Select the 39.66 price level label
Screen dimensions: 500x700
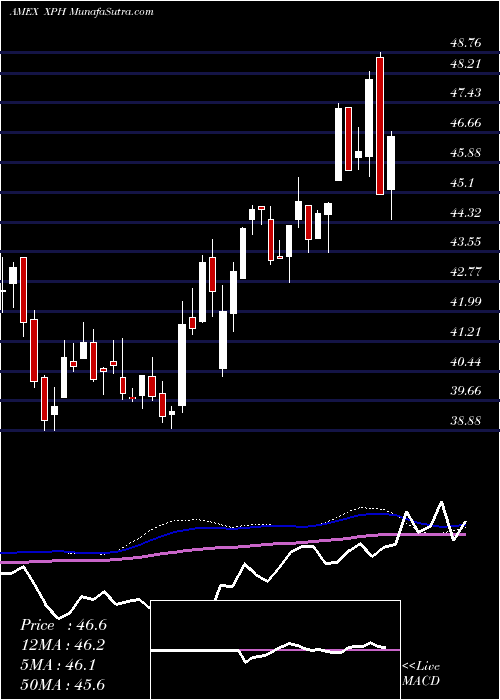(466, 391)
